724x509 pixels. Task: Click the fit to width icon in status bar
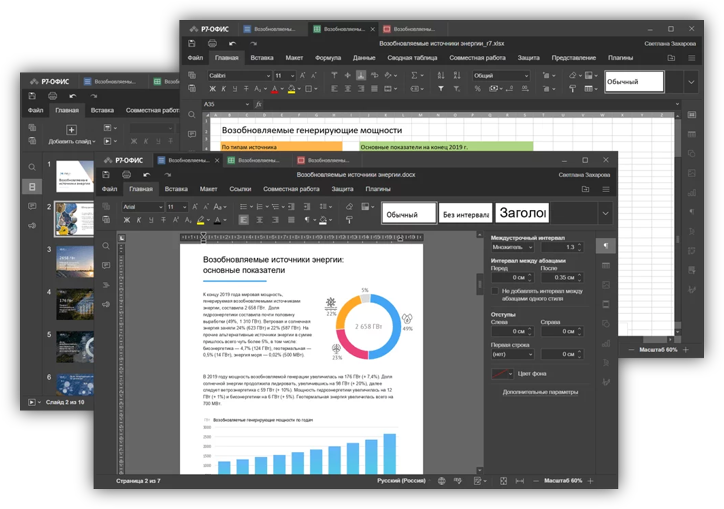tap(520, 481)
